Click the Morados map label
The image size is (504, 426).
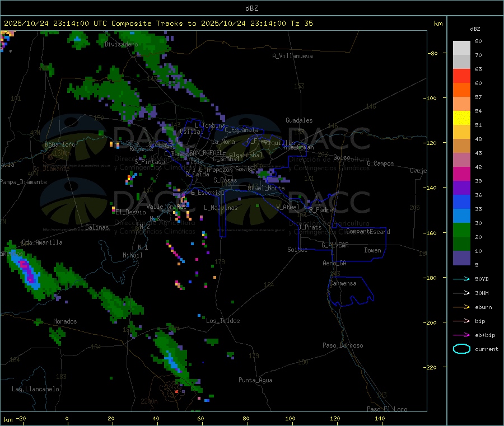(x=65, y=321)
